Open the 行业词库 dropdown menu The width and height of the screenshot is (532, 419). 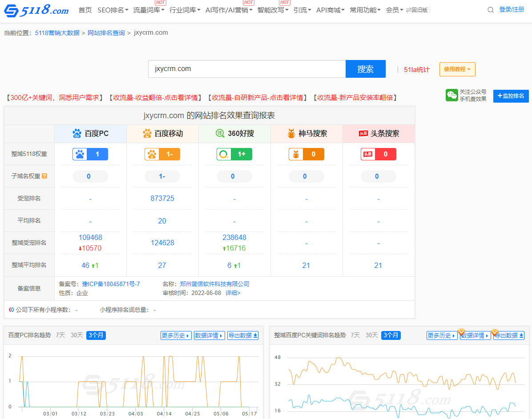tap(185, 10)
